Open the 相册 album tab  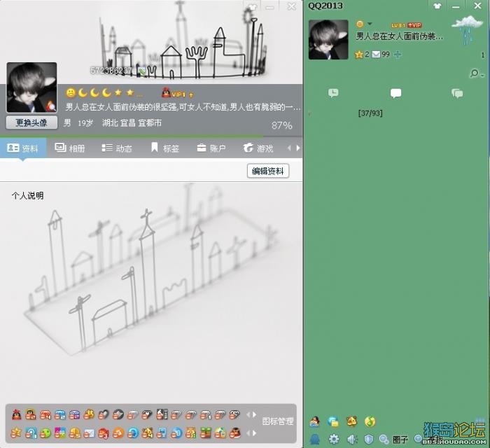pyautogui.click(x=70, y=148)
